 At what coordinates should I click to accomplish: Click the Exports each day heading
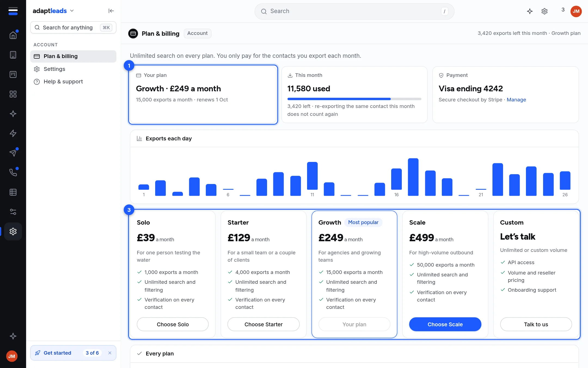tap(169, 138)
